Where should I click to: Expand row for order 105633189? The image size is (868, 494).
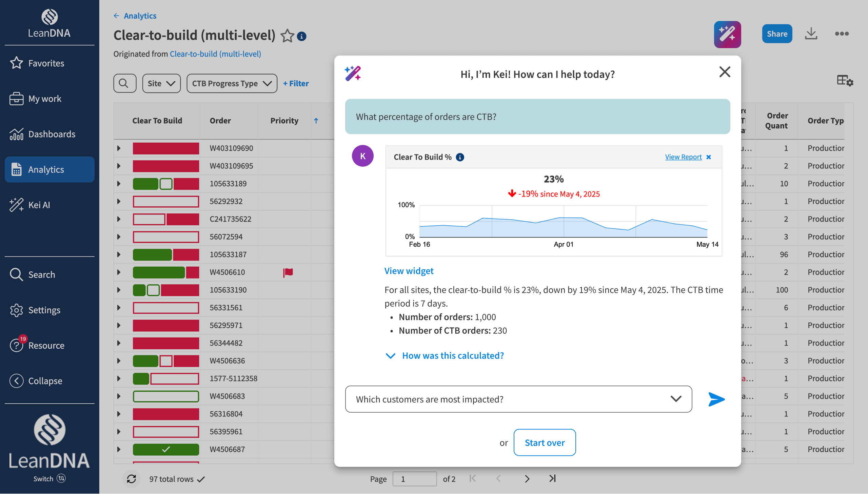point(119,184)
